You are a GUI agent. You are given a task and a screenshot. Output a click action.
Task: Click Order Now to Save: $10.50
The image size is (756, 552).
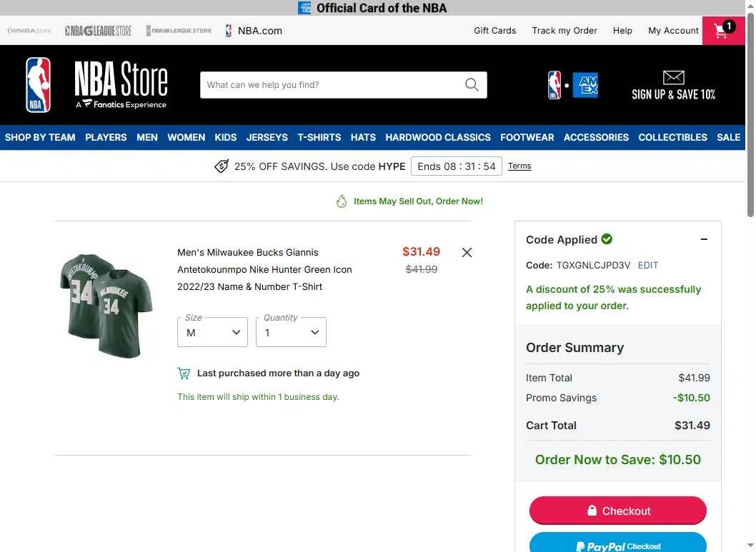617,459
